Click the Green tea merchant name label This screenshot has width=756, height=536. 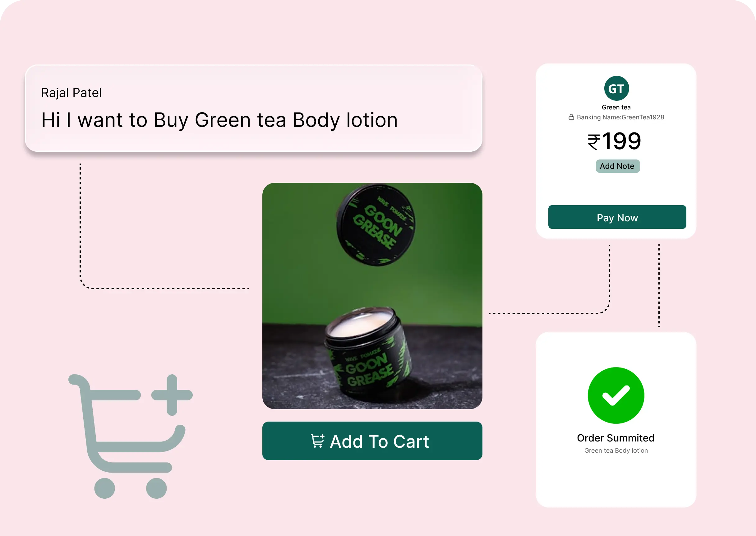[x=616, y=107]
